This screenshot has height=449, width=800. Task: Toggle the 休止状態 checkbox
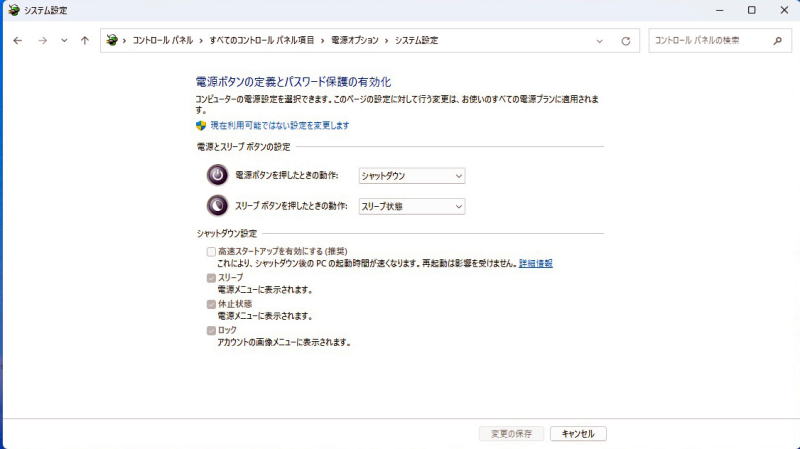tap(211, 303)
